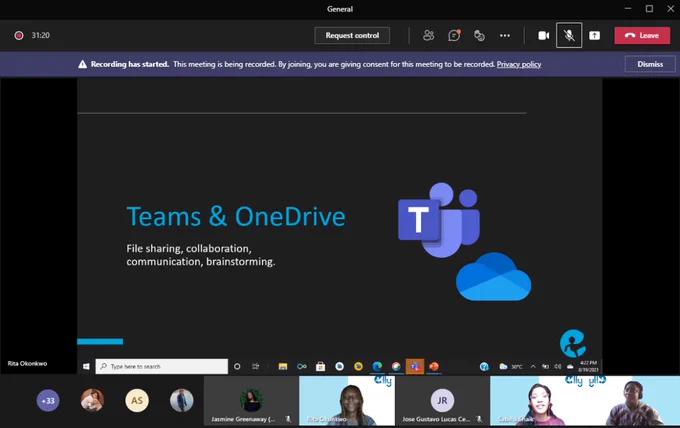Screen dimensions: 680x428
Task: Click the General window title
Action: [340, 9]
